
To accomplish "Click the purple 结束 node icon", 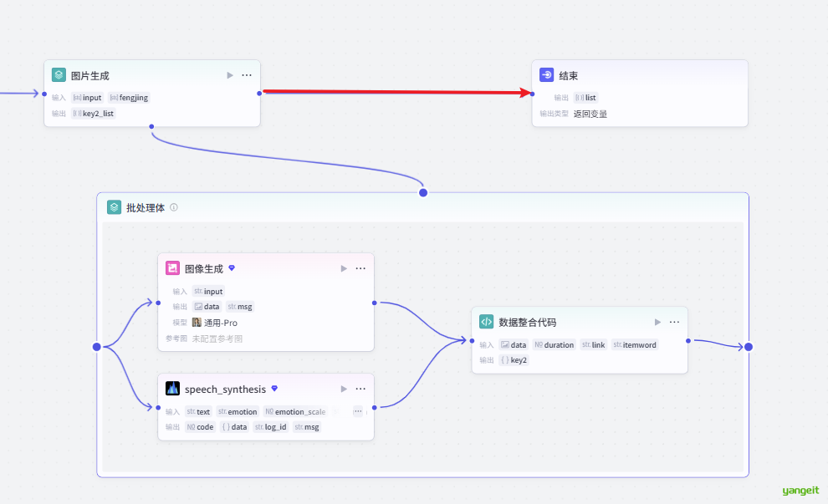I will point(546,75).
